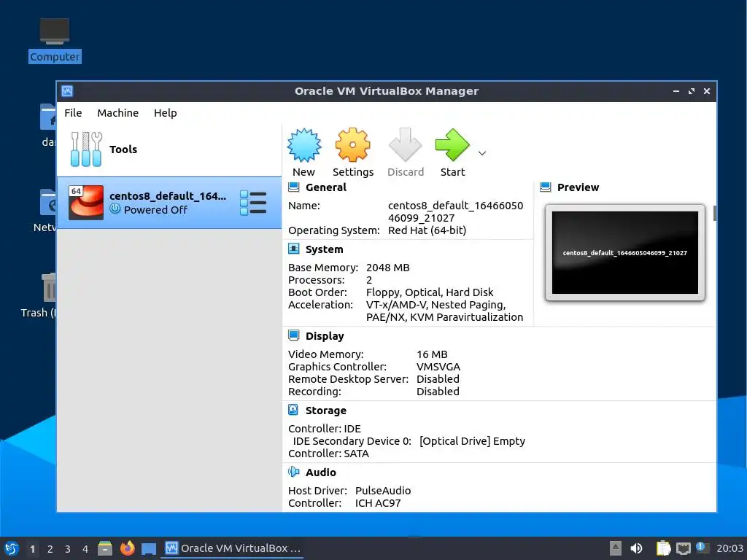Click the network tray icon

(x=683, y=548)
